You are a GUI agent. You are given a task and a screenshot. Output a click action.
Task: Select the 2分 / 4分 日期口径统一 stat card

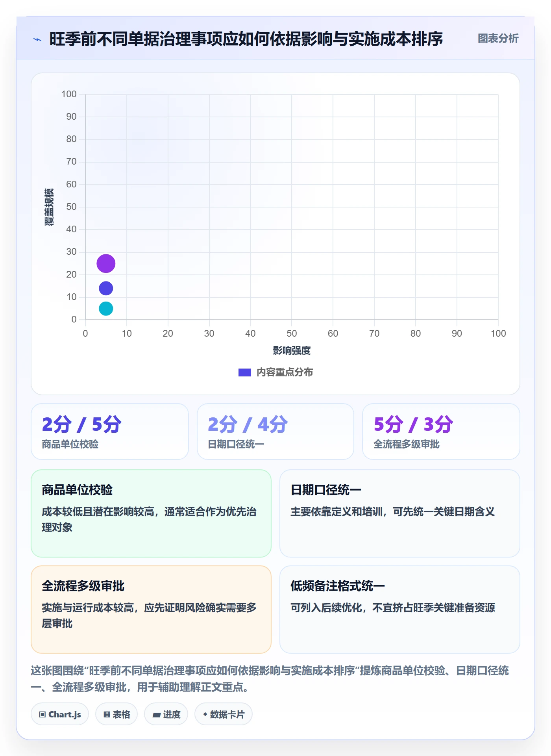click(275, 432)
